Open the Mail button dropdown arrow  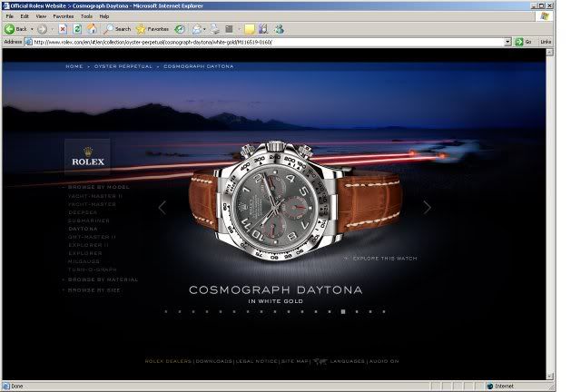[x=204, y=29]
